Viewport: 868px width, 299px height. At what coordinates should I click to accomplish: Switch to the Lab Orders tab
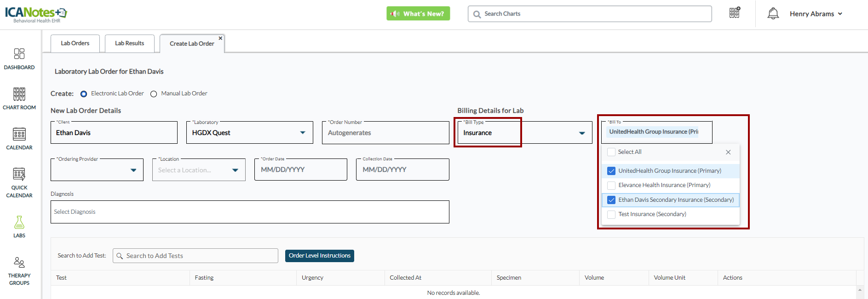click(75, 43)
